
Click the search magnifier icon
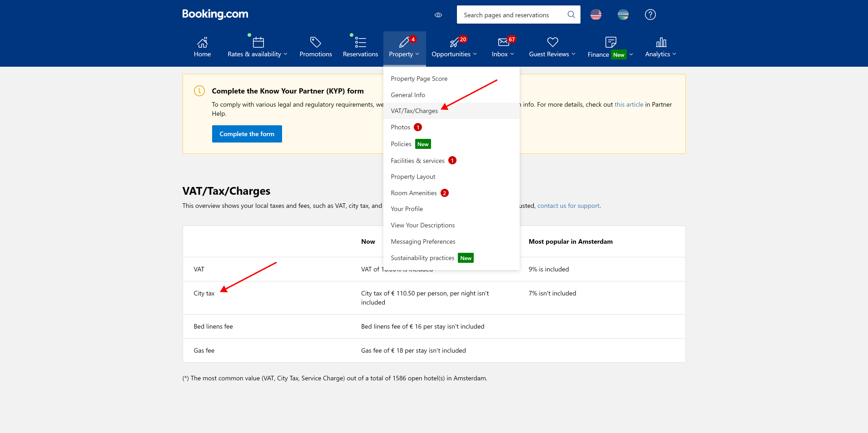point(571,15)
